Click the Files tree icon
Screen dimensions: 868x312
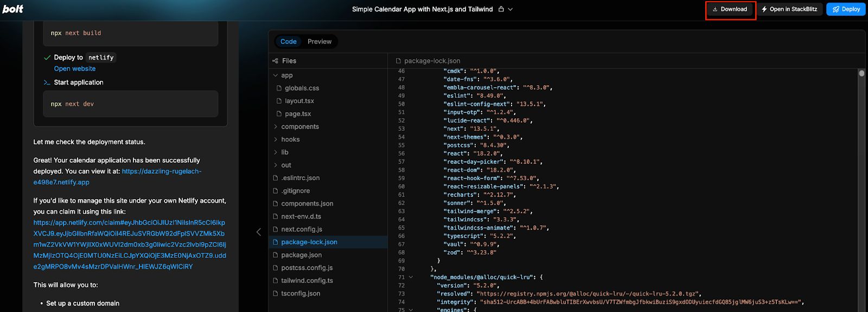[275, 61]
